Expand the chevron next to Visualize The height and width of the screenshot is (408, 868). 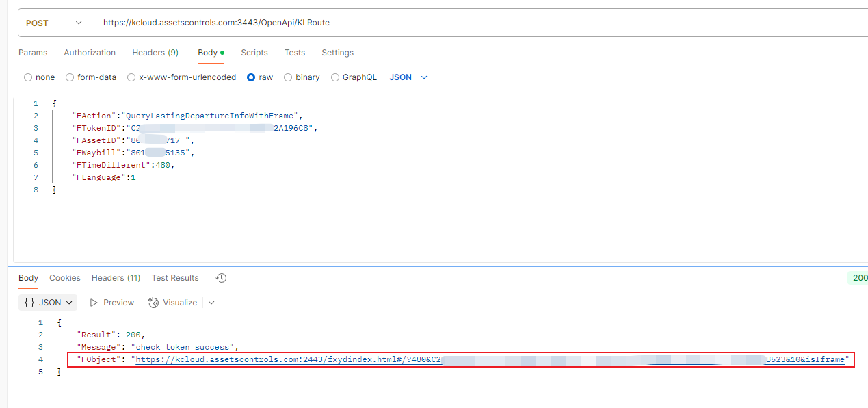[211, 303]
